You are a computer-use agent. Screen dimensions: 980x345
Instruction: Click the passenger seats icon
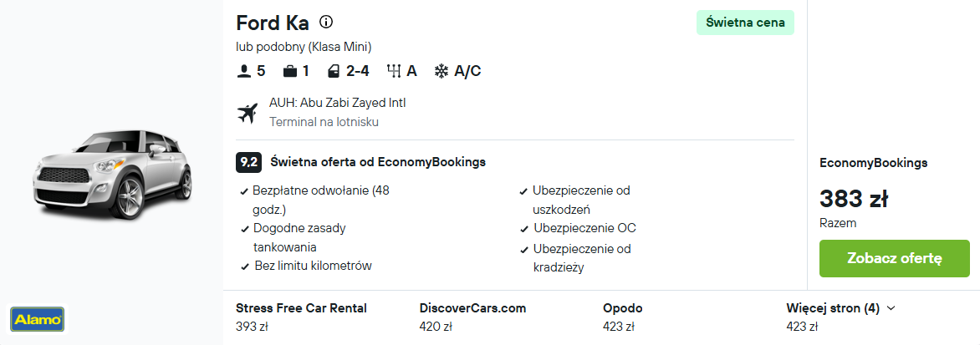244,72
